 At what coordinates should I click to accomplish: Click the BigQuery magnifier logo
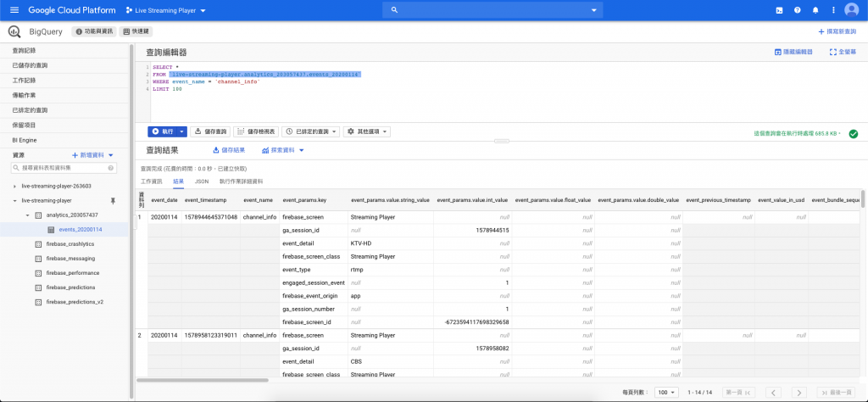click(x=14, y=32)
